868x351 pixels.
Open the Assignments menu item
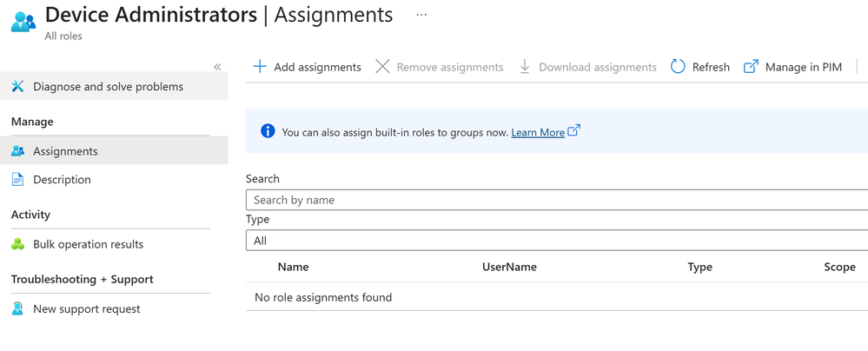point(65,151)
